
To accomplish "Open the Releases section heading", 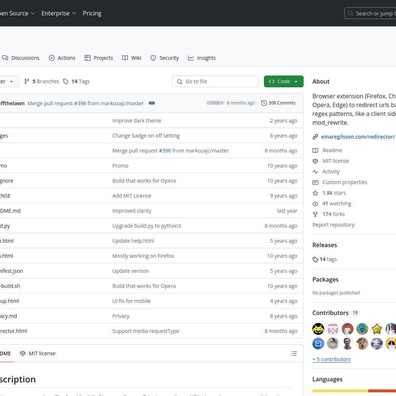I will click(325, 245).
